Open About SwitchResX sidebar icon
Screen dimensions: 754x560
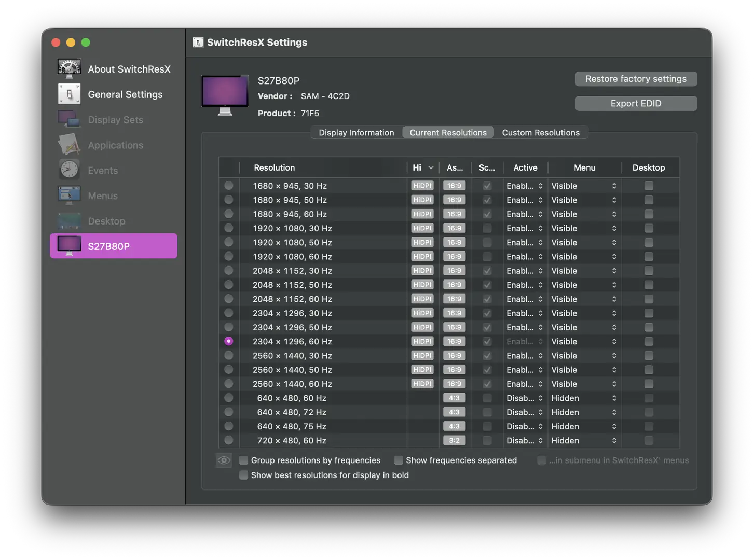click(x=69, y=69)
